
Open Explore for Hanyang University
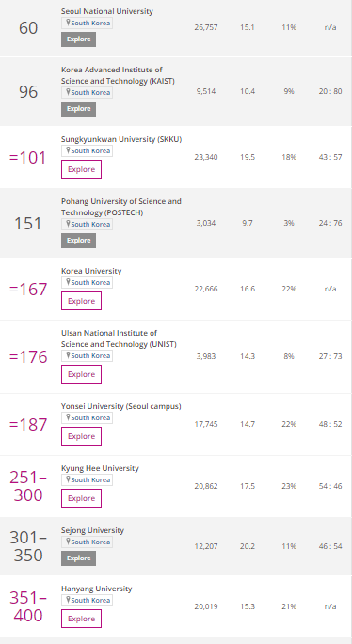(x=82, y=619)
